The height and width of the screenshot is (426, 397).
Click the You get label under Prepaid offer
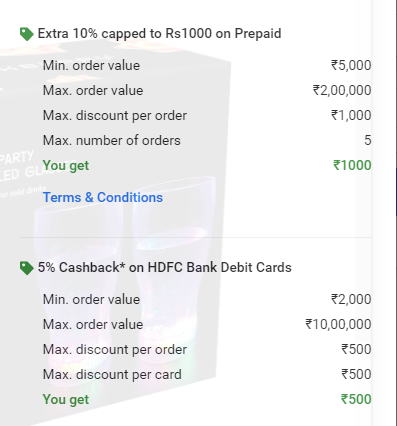pyautogui.click(x=66, y=166)
